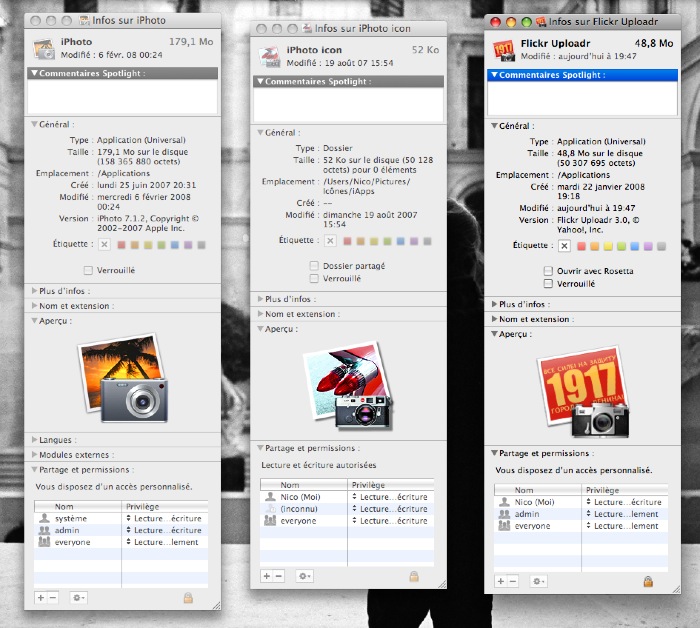Select the (inconnu) user icon in the iPhoto icon window
The image size is (700, 628).
click(270, 509)
